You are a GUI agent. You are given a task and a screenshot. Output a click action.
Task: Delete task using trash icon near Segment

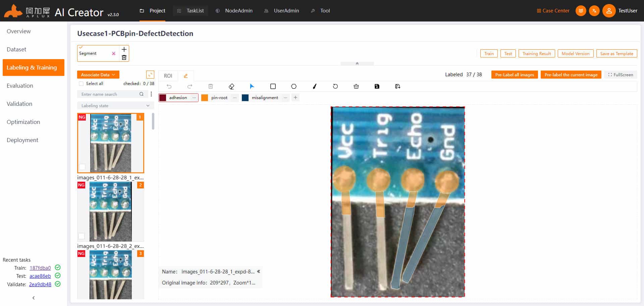pyautogui.click(x=124, y=57)
